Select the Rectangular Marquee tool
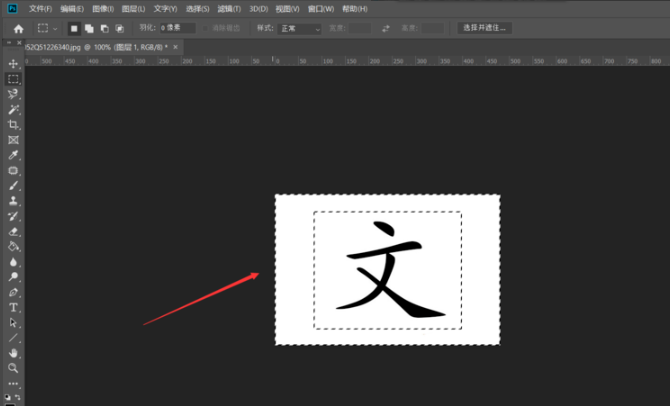 point(13,78)
